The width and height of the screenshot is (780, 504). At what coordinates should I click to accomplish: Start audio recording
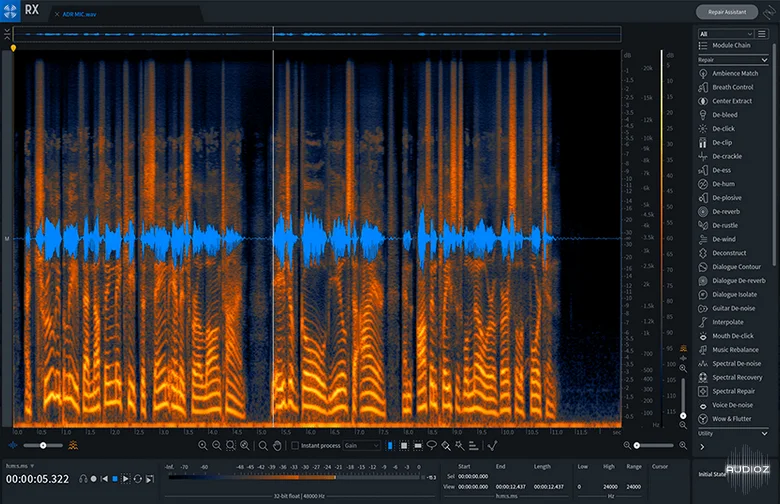coord(94,479)
